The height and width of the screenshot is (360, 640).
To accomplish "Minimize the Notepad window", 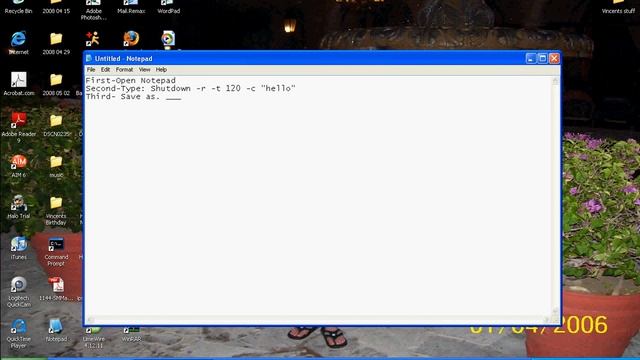I will pyautogui.click(x=531, y=58).
